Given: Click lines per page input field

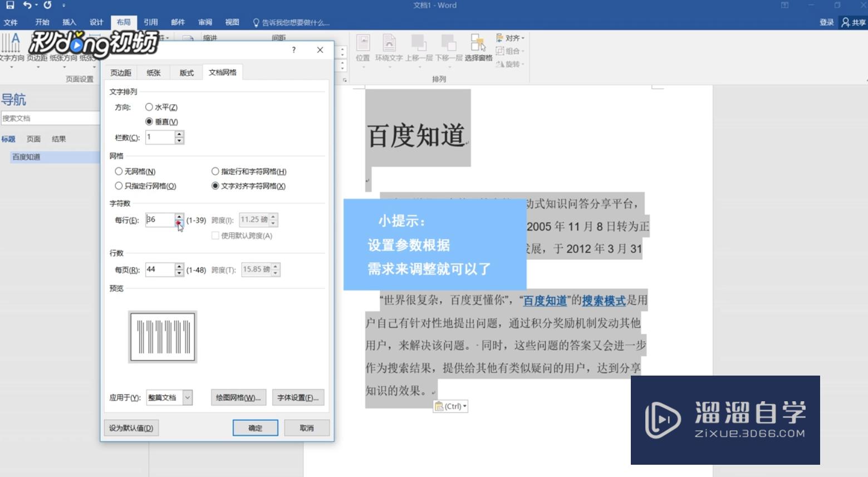Looking at the screenshot, I should point(160,270).
